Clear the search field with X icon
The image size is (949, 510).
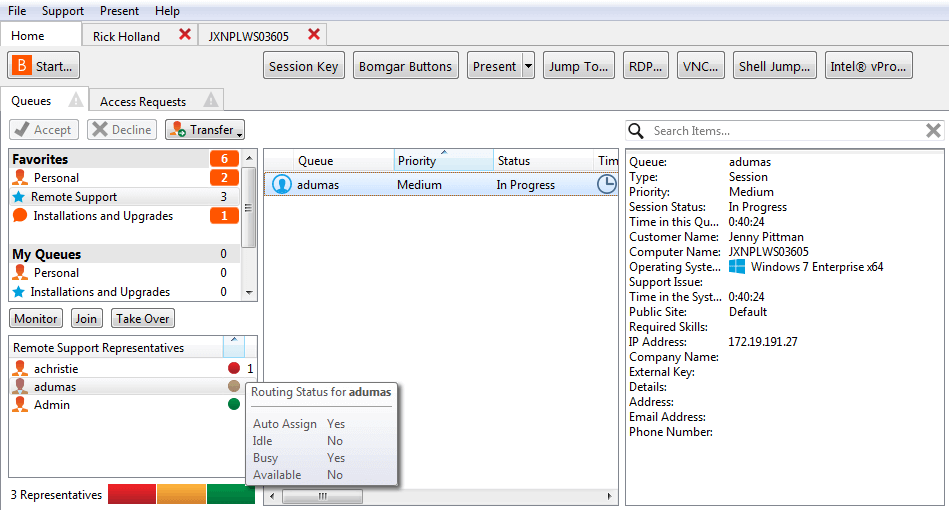pyautogui.click(x=932, y=131)
